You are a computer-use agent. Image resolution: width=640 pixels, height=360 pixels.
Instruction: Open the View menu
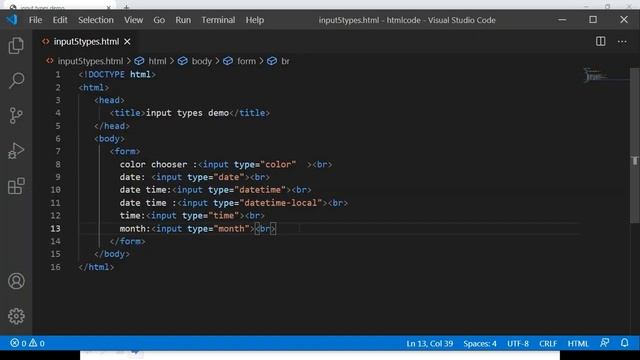coord(133,20)
